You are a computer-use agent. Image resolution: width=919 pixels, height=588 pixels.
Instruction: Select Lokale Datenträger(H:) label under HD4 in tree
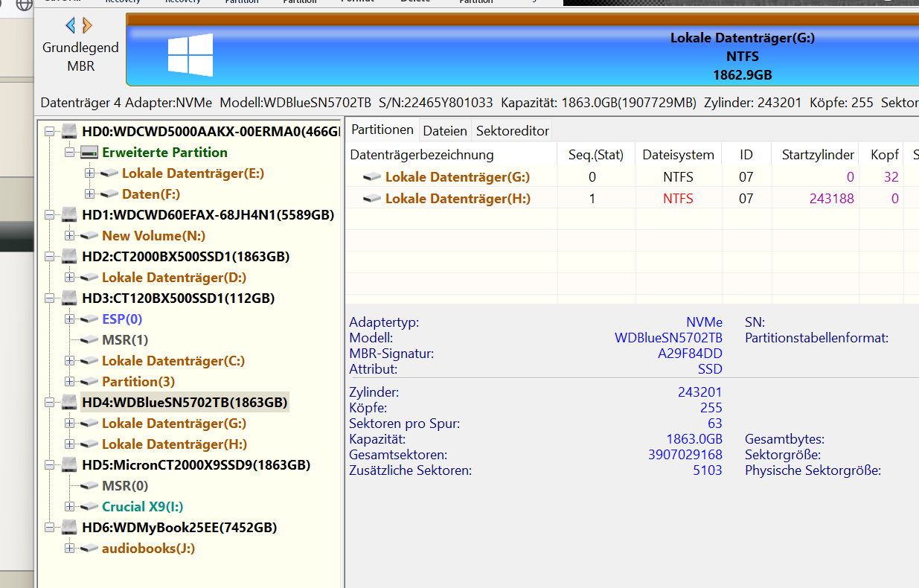[x=174, y=444]
